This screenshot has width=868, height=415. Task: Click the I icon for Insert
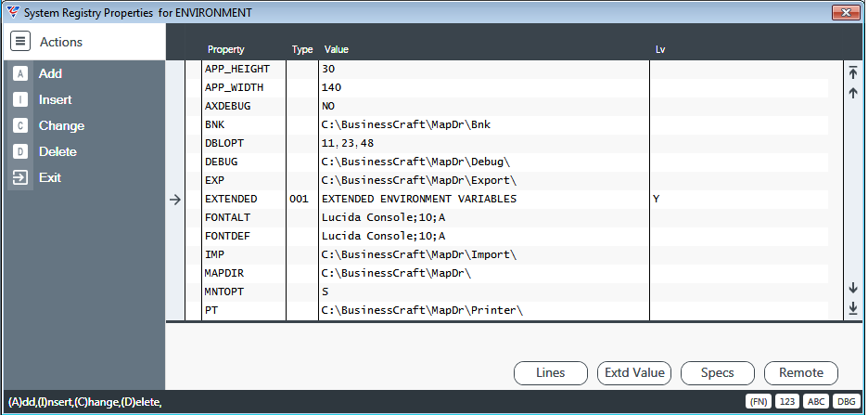click(19, 99)
